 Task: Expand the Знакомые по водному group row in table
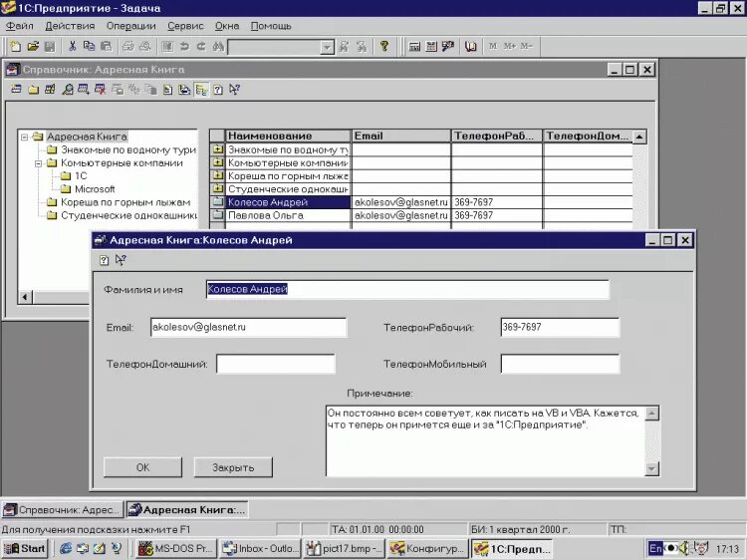218,149
